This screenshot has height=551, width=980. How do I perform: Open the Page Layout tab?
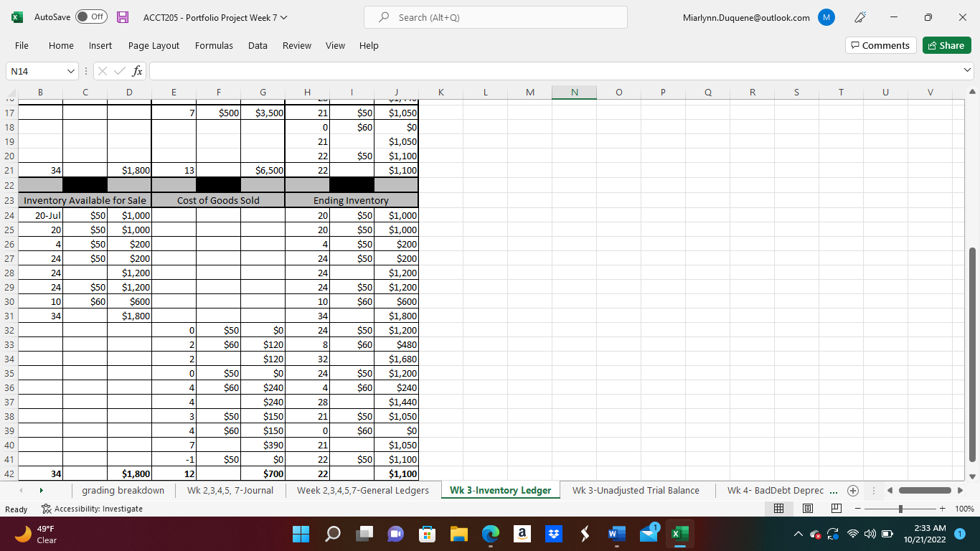tap(154, 45)
